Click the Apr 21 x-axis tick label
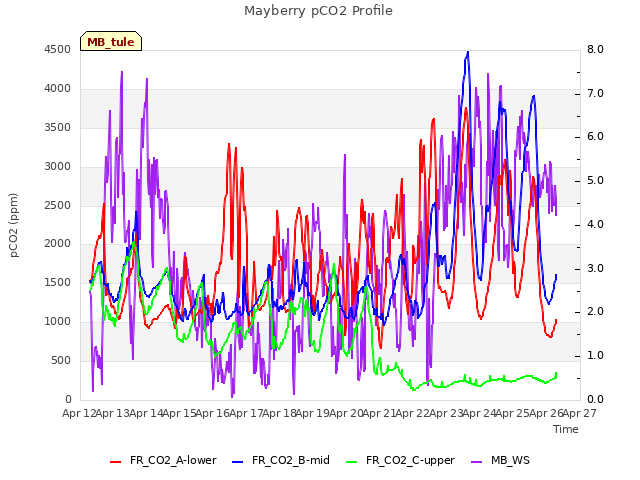This screenshot has width=640, height=480. (x=380, y=413)
